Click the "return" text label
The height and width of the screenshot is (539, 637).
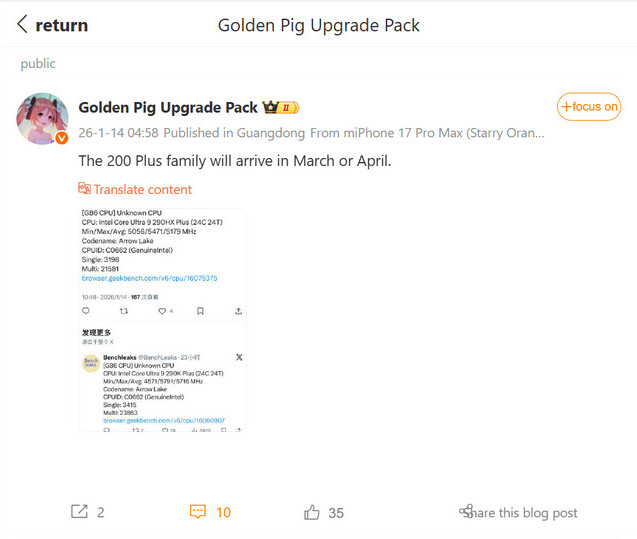click(x=62, y=26)
